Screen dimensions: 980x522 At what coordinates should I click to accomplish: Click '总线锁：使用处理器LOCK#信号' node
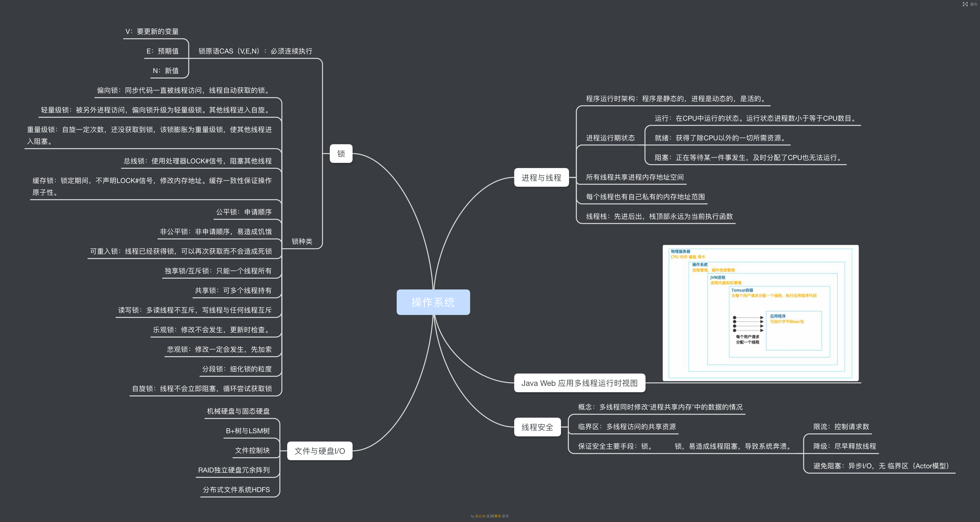point(197,161)
